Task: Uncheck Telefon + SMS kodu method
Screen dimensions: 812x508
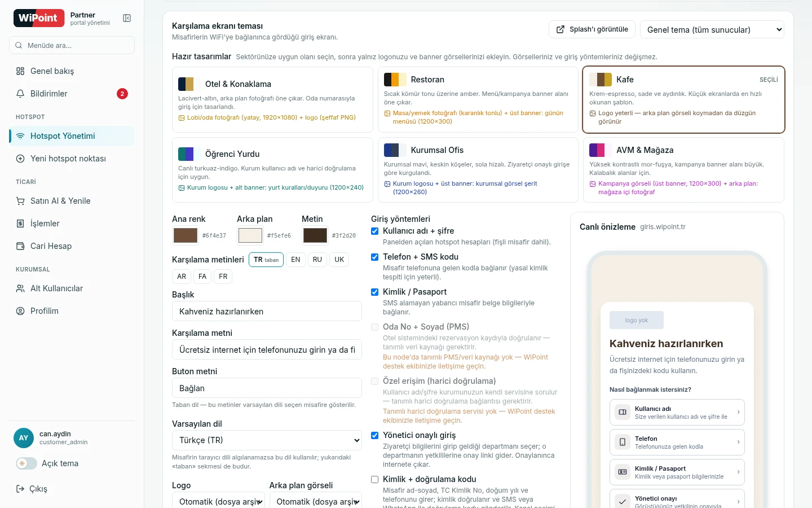Action: pos(374,257)
